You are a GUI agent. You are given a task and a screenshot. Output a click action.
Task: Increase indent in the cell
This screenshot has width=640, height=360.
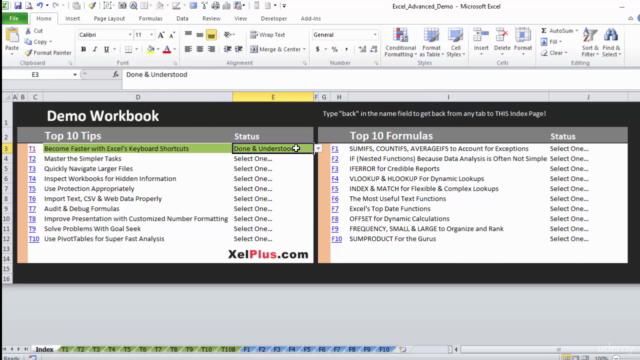coord(239,49)
